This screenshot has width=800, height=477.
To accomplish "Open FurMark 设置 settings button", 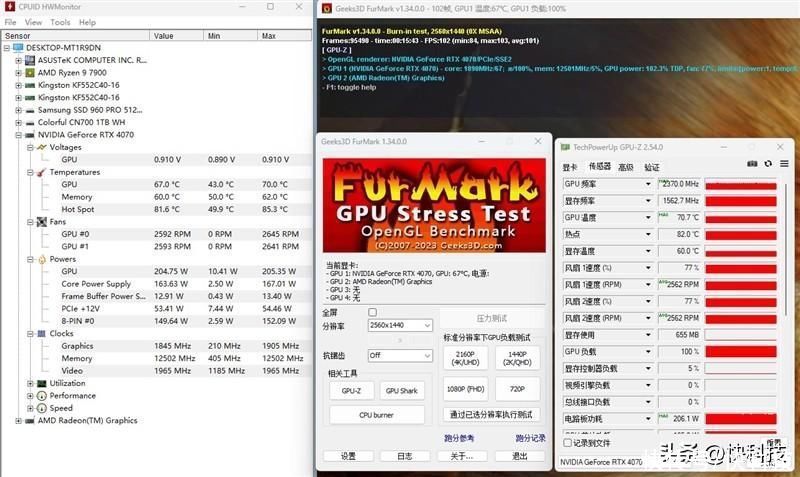I will [348, 456].
